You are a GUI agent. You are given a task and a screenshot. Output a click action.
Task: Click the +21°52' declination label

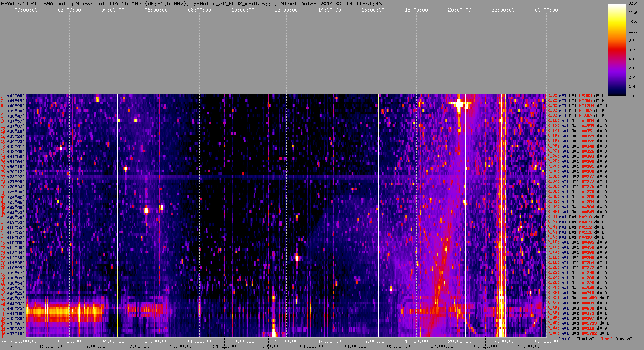point(16,212)
